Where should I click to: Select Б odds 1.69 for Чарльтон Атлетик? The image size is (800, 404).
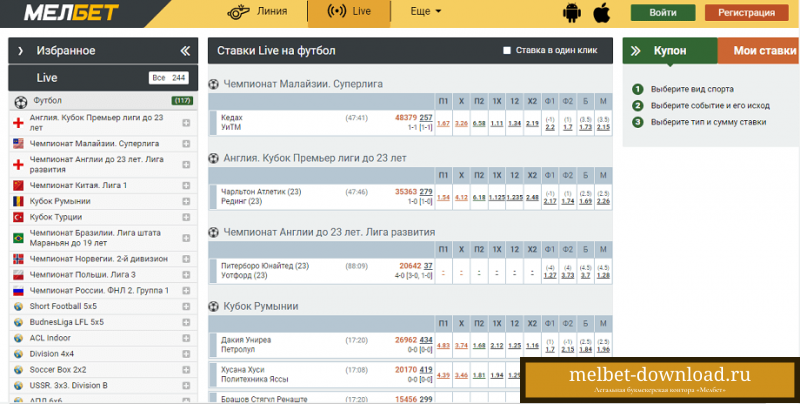click(586, 201)
